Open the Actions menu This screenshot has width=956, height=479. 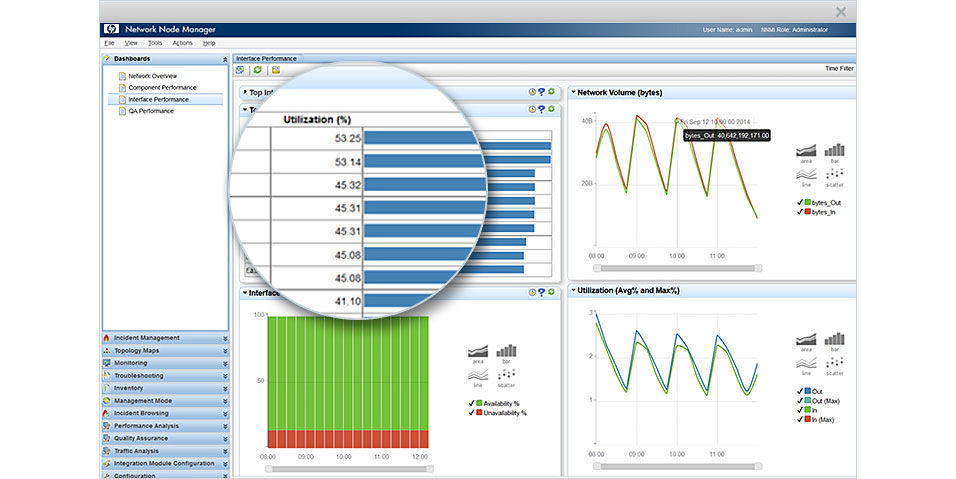(x=182, y=43)
